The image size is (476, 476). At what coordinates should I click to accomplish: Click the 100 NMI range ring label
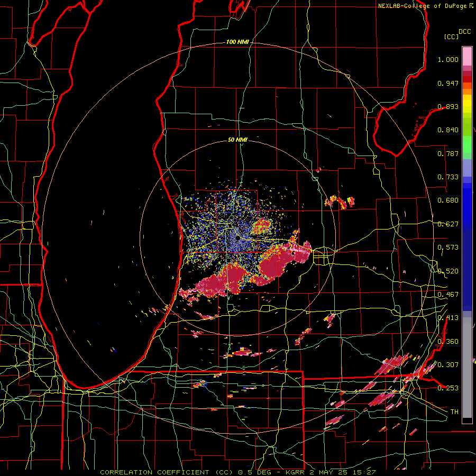237,42
